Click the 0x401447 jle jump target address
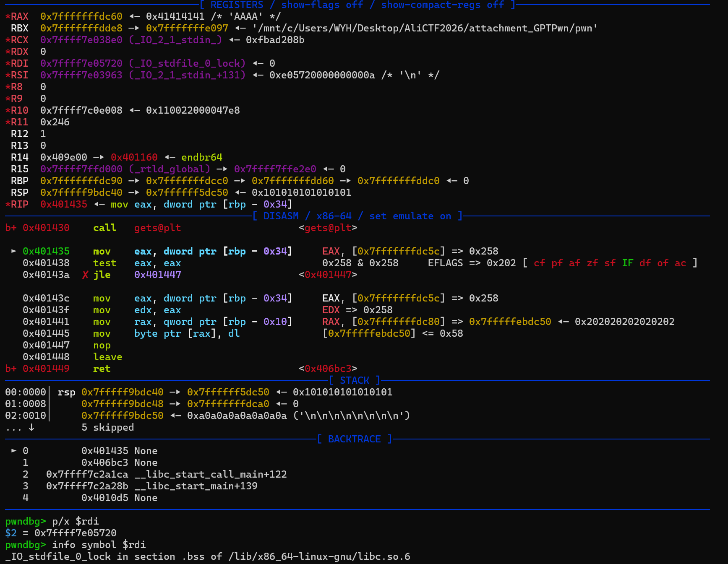This screenshot has height=564, width=728. (157, 275)
